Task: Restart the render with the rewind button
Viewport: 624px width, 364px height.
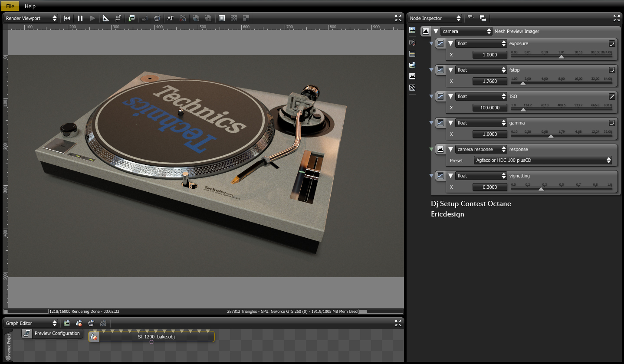Action: [x=67, y=18]
